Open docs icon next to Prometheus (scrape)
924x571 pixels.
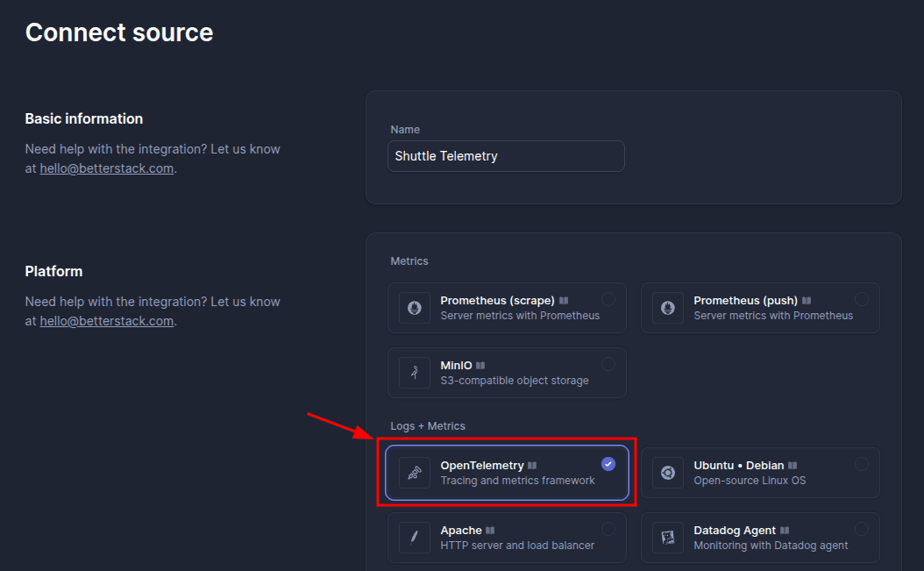click(x=564, y=301)
